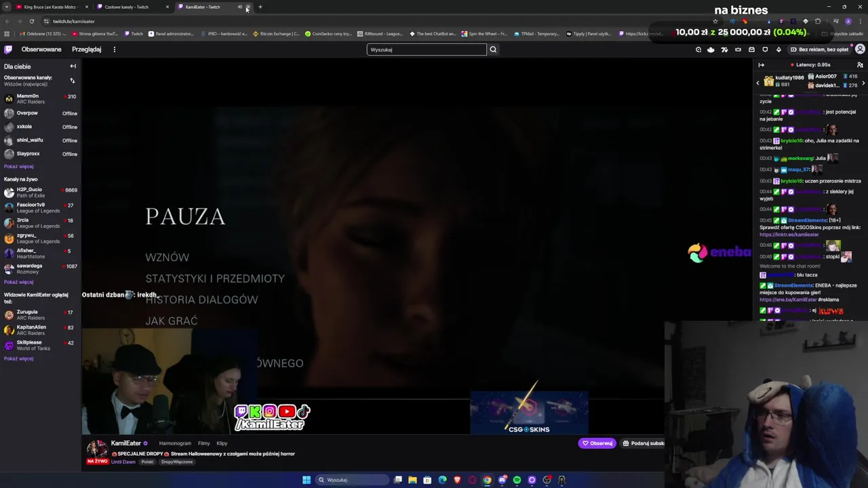Image resolution: width=868 pixels, height=488 pixels.
Task: Open the Chrome tab search dropdown
Action: point(7,7)
